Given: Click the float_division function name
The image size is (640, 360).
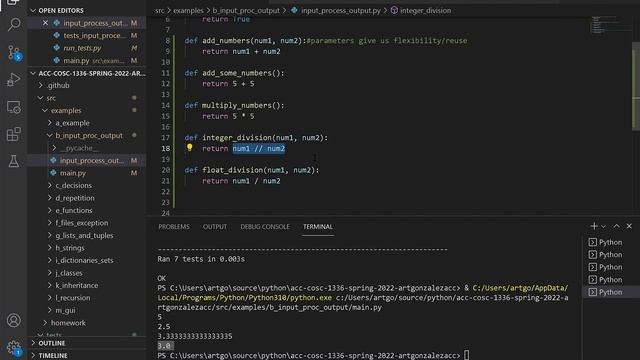Looking at the screenshot, I should point(233,170).
